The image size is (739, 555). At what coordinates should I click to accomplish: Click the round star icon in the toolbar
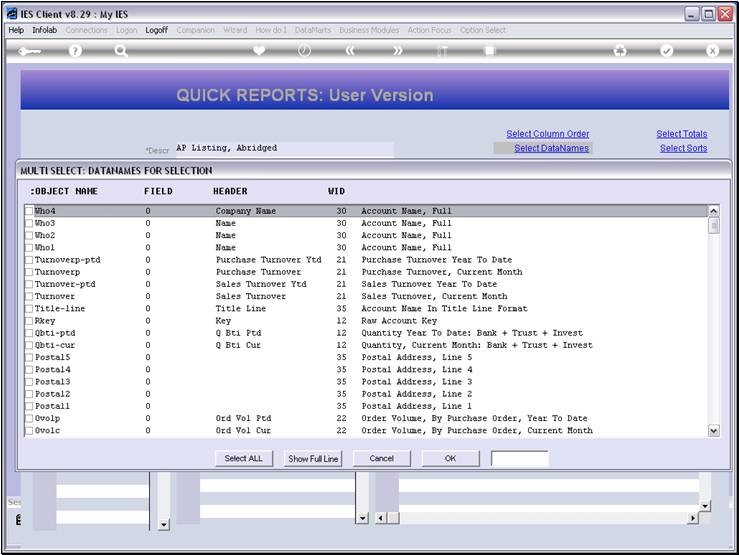point(620,51)
